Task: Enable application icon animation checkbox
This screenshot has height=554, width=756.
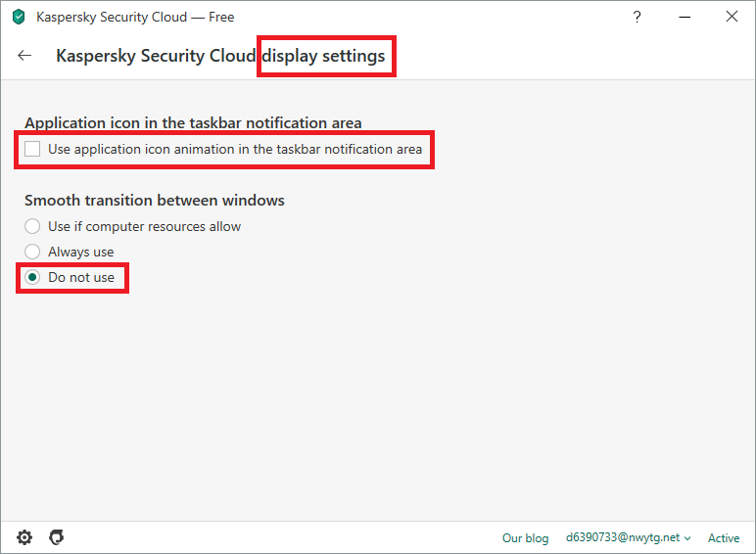Action: tap(33, 150)
